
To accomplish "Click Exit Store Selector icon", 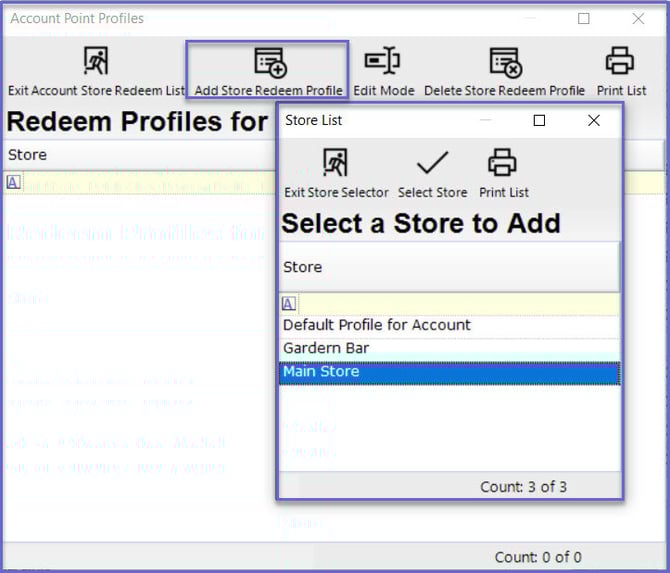I will click(336, 163).
